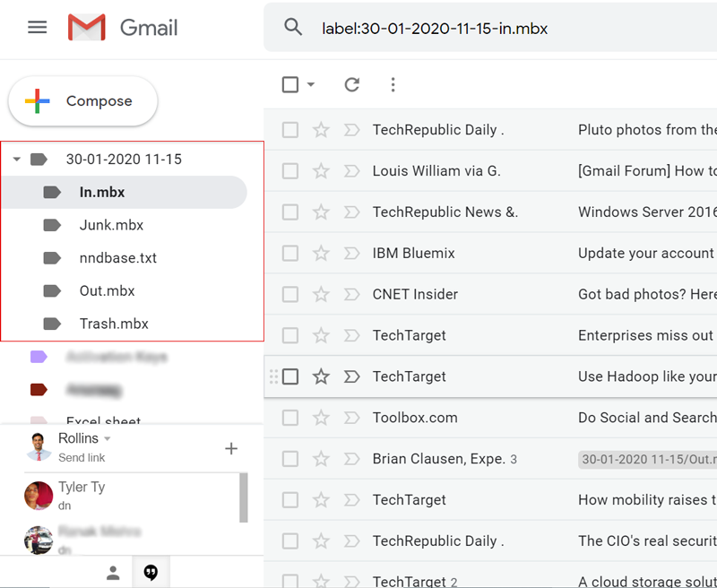Mark TechRepublic News email as important
Screen dimensions: 717x588
coord(351,212)
